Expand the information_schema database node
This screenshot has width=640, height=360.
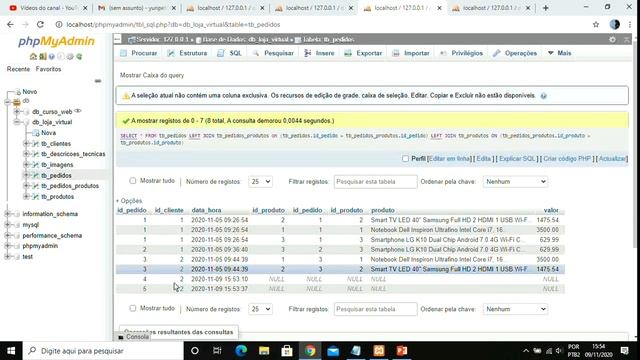pos(7,214)
